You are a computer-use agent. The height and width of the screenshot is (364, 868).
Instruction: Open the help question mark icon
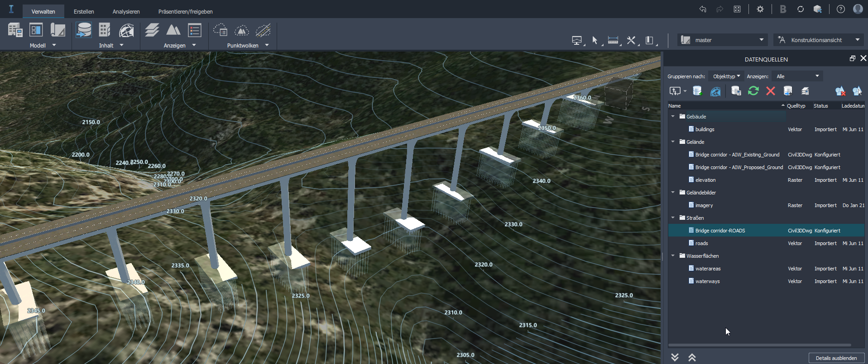pos(841,9)
